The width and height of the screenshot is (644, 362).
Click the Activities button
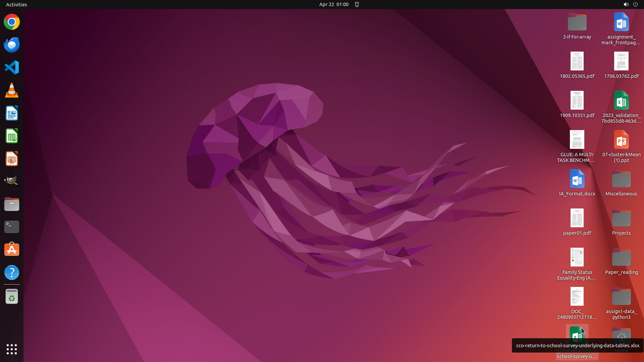(x=16, y=4)
